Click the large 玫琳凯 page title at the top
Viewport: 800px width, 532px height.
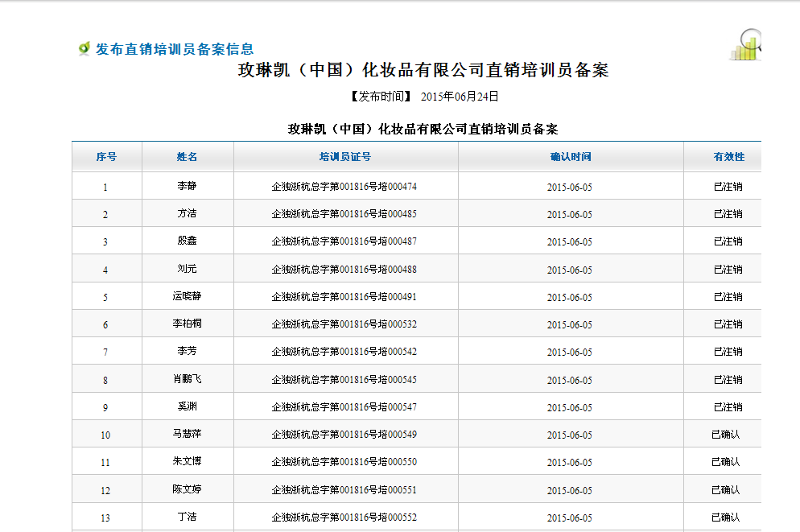(423, 71)
